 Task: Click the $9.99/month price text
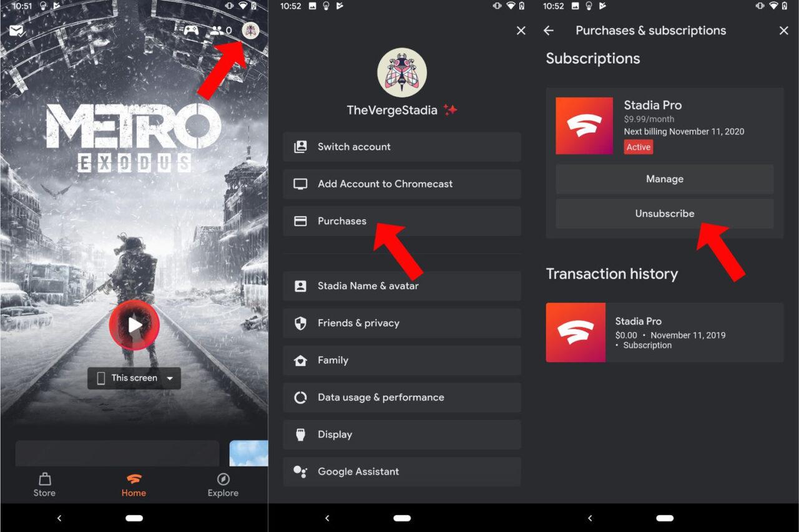[649, 119]
